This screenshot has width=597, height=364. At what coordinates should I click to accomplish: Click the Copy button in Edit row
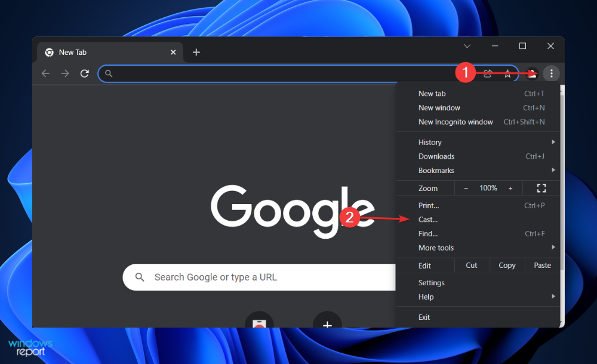point(507,266)
